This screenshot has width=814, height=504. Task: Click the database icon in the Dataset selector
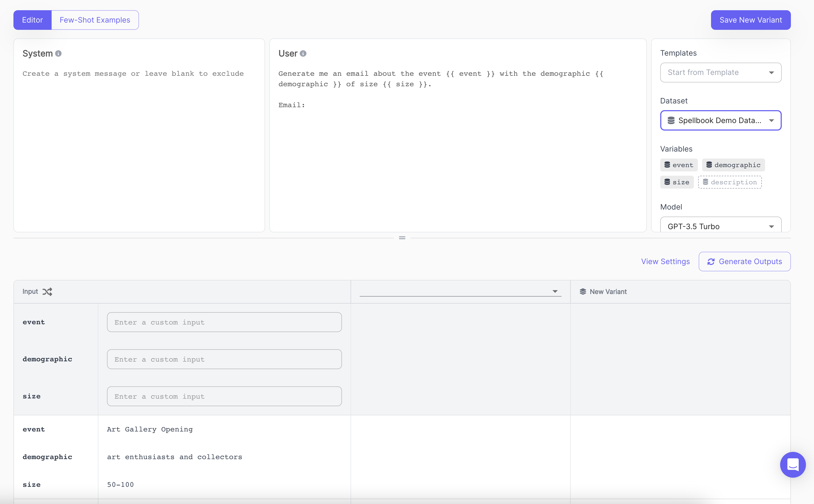click(671, 120)
